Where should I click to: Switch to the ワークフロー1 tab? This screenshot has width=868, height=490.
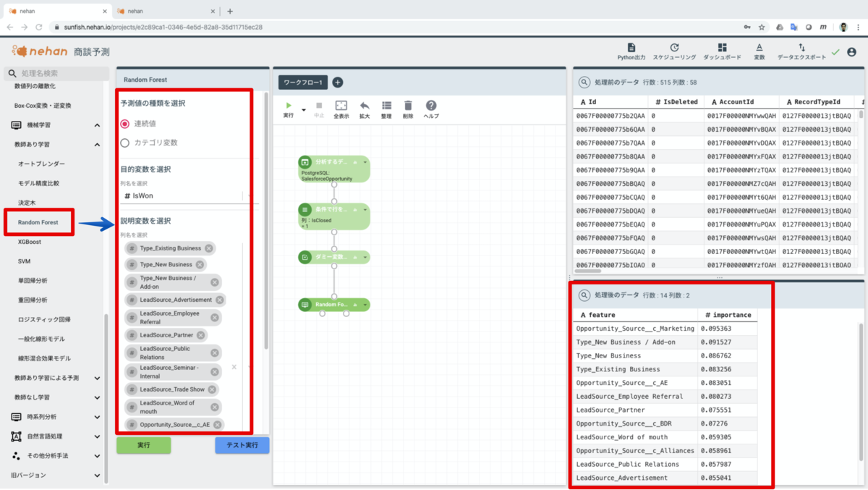tap(303, 83)
